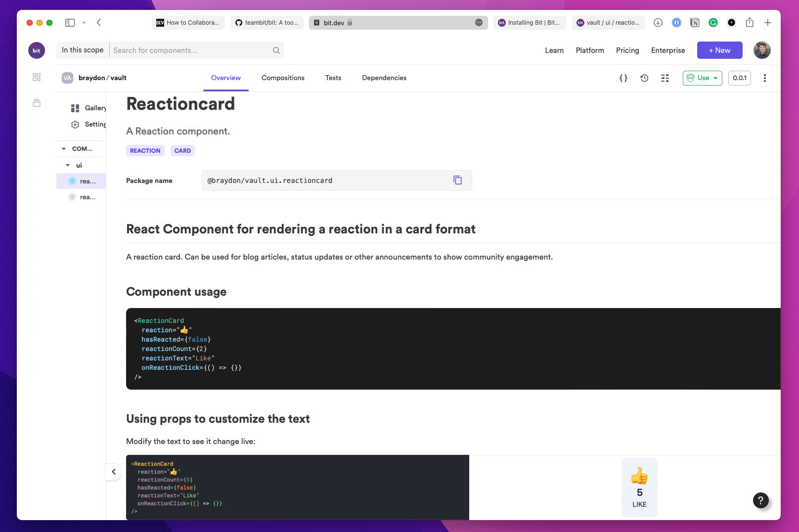This screenshot has height=532, width=799.
Task: Click the Safari share icon
Action: point(750,22)
